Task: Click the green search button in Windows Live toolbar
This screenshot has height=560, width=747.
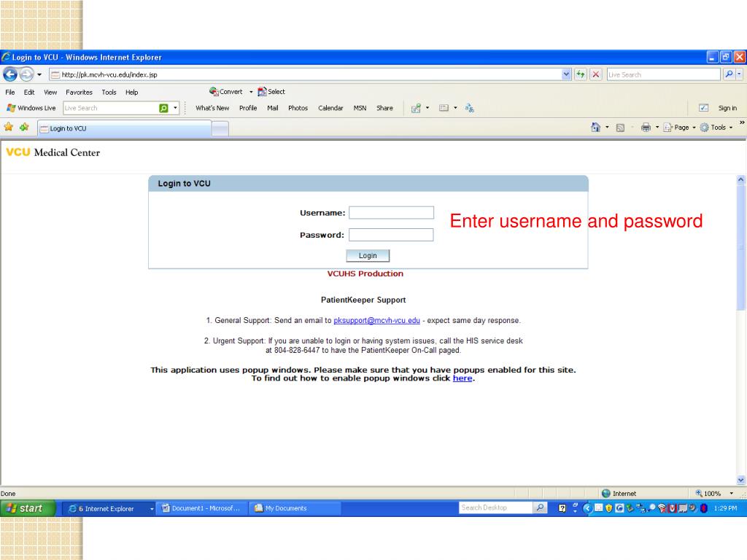Action: click(x=163, y=108)
